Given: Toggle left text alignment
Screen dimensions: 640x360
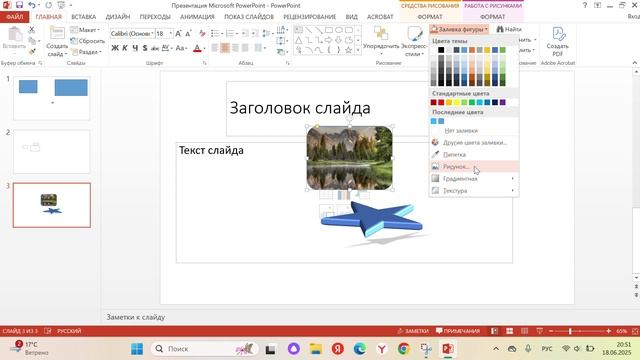Looking at the screenshot, I should 215,48.
